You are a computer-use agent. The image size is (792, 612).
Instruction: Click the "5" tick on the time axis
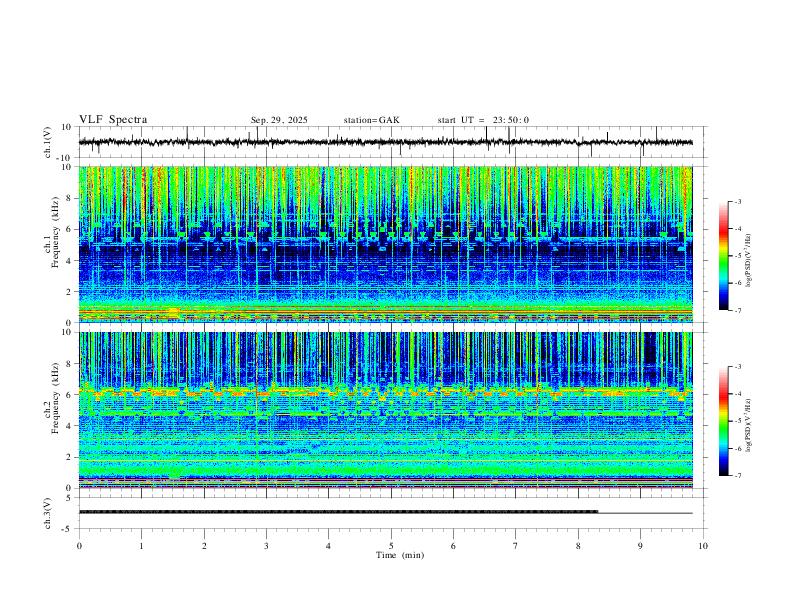tap(391, 546)
